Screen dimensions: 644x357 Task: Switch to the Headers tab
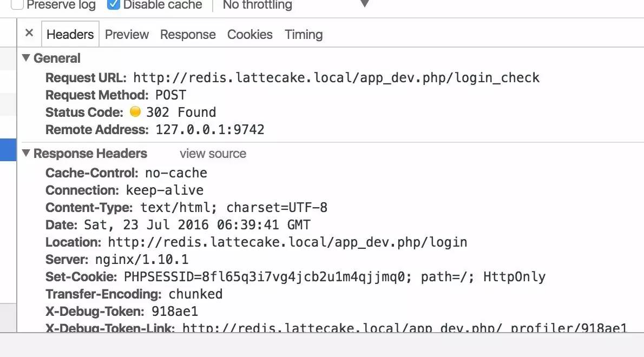coord(70,35)
